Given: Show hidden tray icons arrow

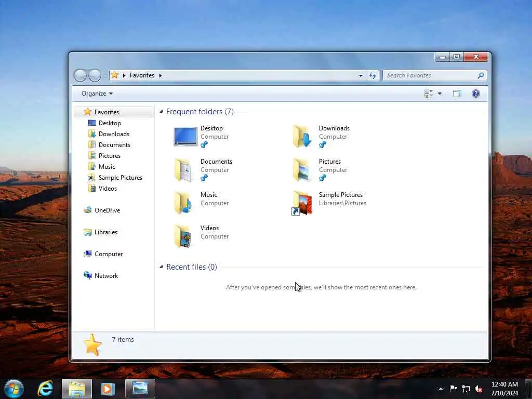Looking at the screenshot, I should tap(441, 389).
